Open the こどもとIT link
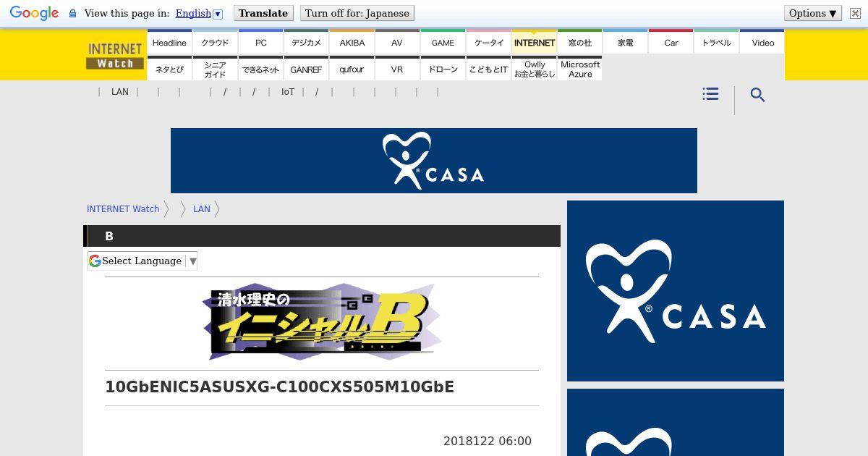The width and height of the screenshot is (868, 456). [489, 69]
